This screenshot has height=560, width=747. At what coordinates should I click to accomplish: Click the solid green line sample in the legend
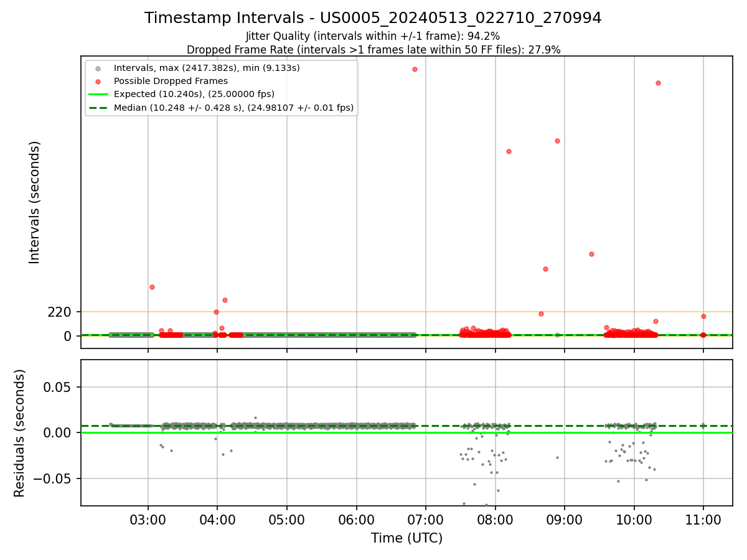[98, 95]
